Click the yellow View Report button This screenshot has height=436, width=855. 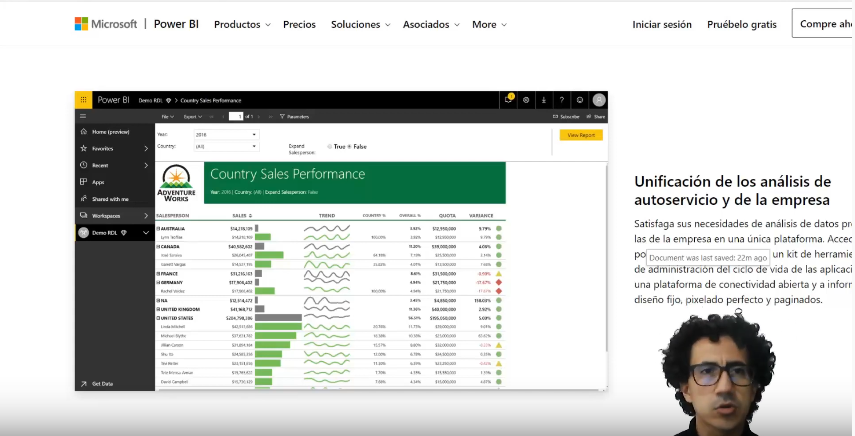[581, 134]
